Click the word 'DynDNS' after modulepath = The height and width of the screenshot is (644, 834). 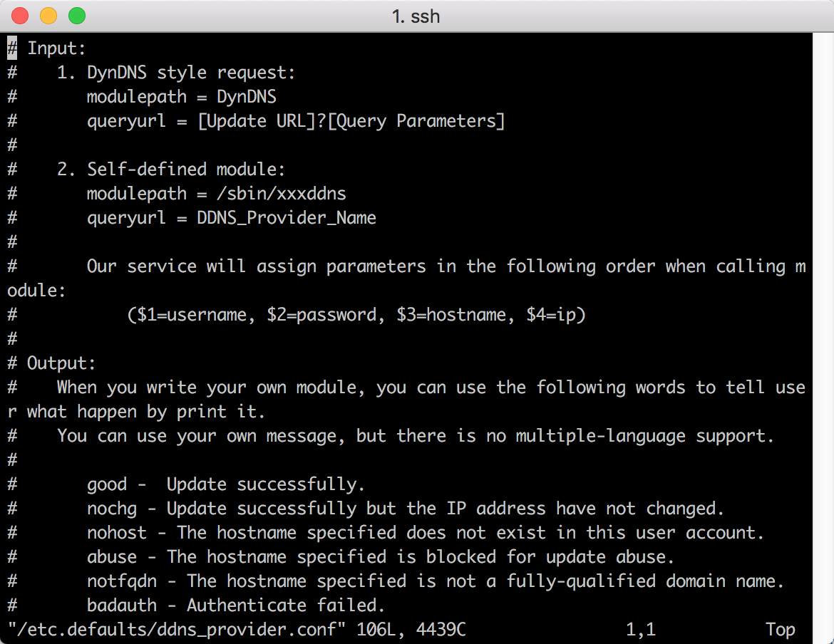pos(246,97)
